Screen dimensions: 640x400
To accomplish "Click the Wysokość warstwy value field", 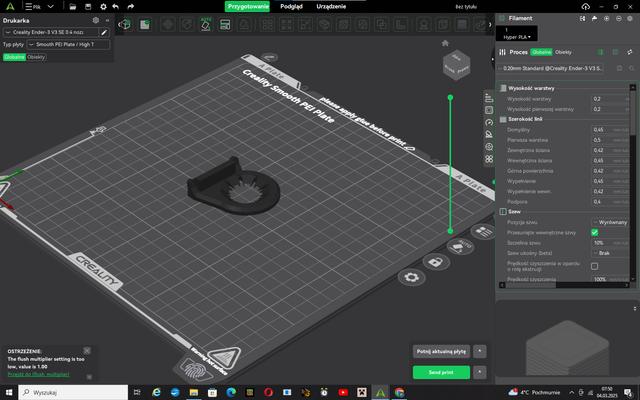I will point(610,99).
